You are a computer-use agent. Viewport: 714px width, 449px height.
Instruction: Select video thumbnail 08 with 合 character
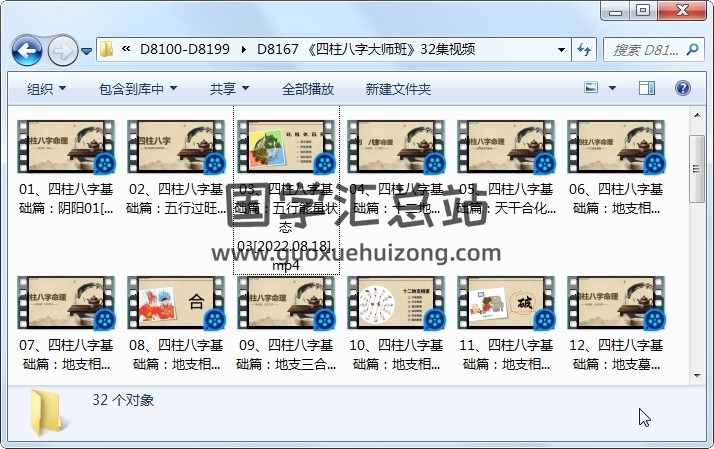[x=176, y=302]
